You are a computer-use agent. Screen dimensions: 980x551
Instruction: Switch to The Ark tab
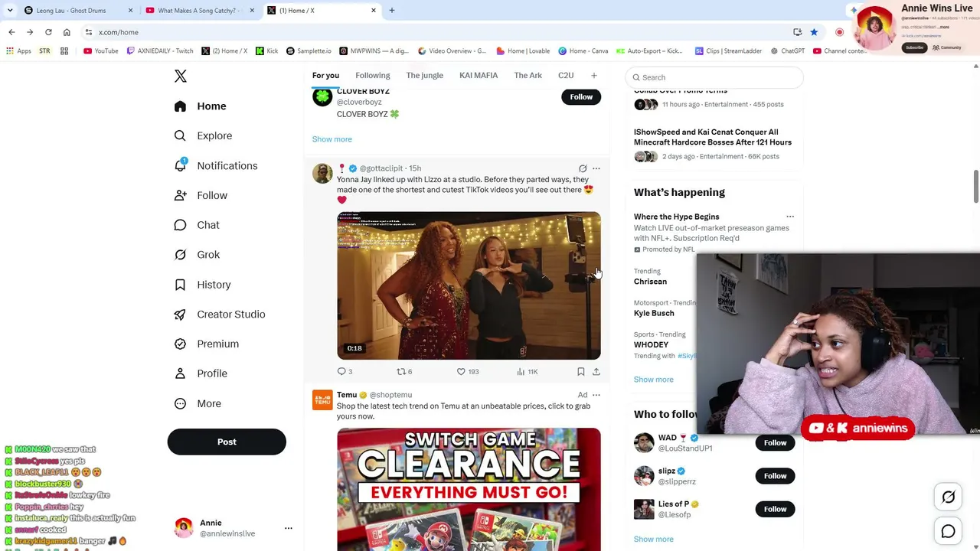(x=528, y=75)
